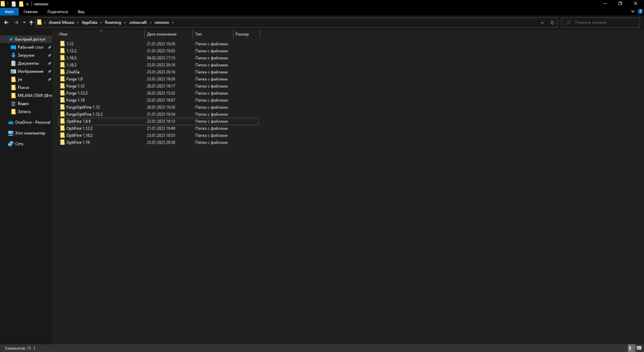Select the Forge 1.12.2 folder icon

pos(62,93)
